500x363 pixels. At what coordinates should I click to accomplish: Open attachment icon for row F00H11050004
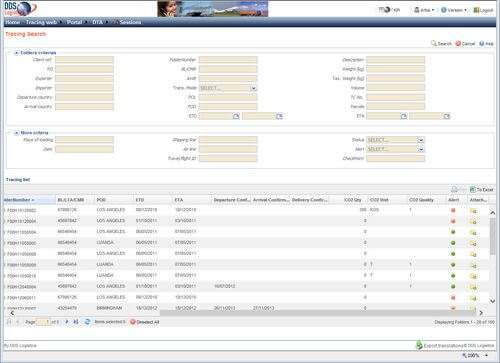pyautogui.click(x=473, y=232)
